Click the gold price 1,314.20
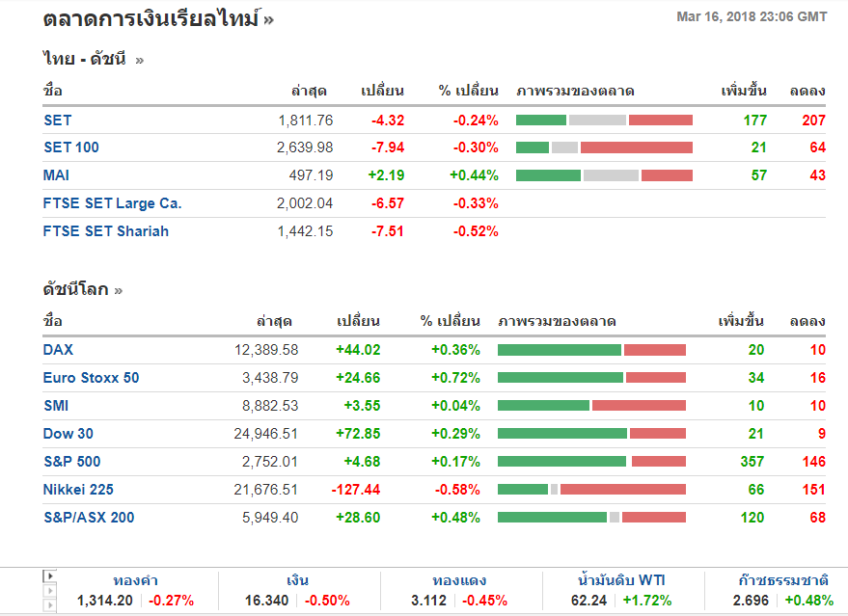This screenshot has height=616, width=848. click(x=105, y=601)
